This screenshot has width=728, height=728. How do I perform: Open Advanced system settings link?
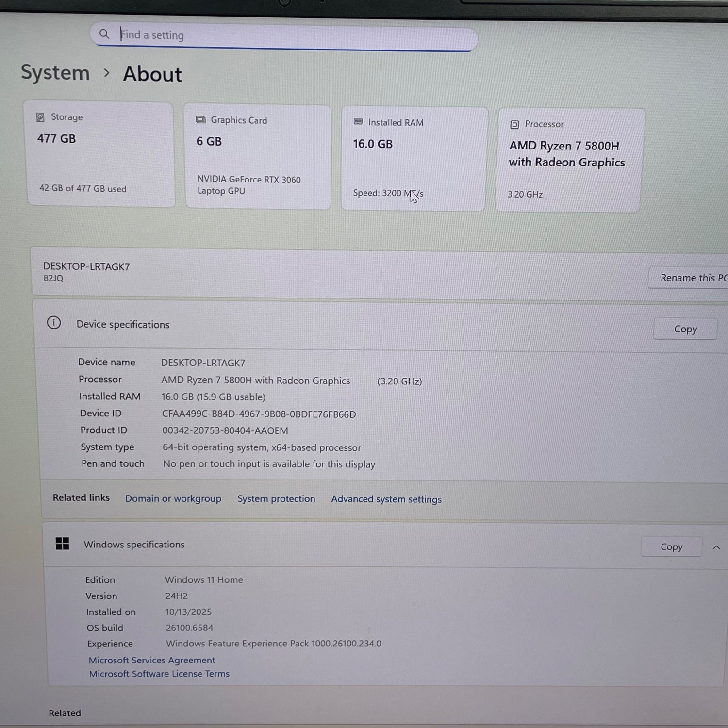click(386, 499)
